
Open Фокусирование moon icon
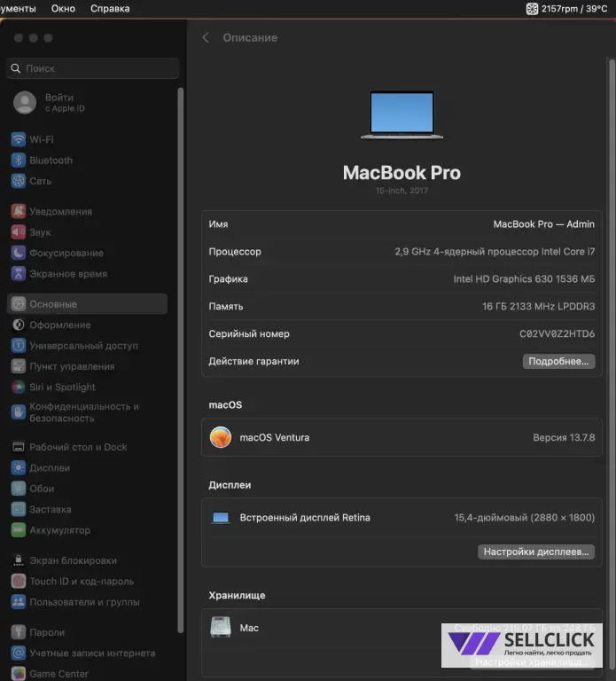tap(19, 253)
